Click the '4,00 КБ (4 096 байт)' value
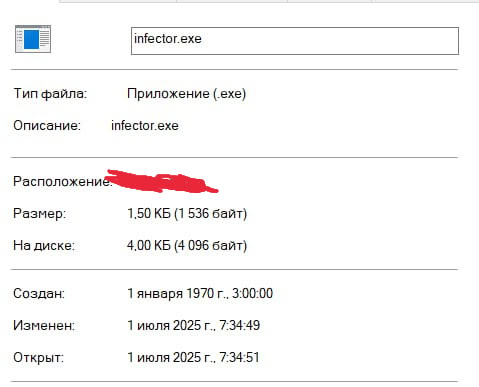 pyautogui.click(x=187, y=246)
